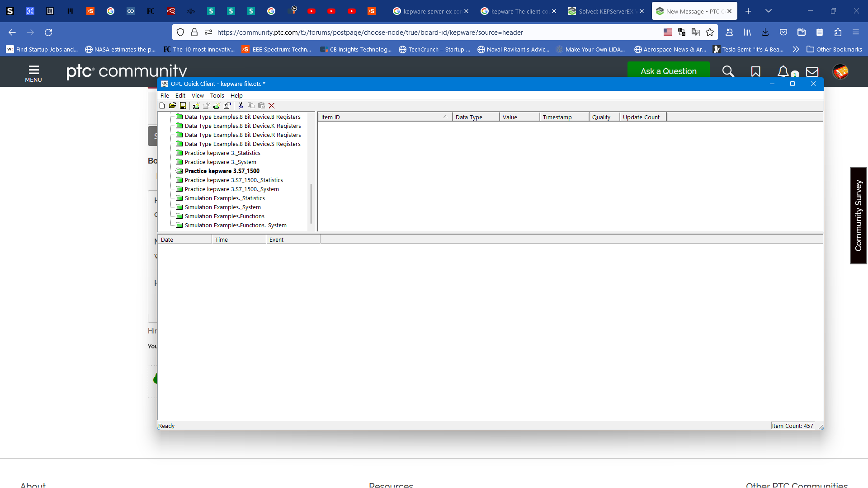Click the Cut scissors icon
This screenshot has height=488, width=868.
coord(241,106)
